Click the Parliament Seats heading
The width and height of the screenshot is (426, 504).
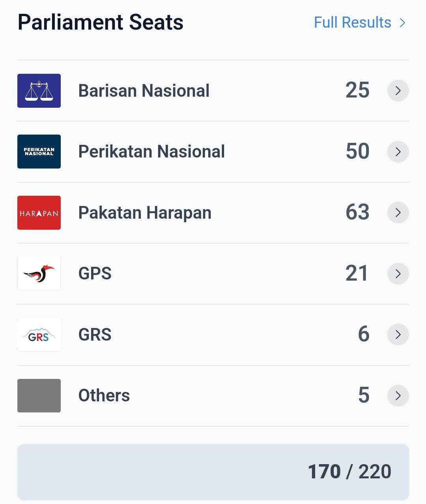click(101, 22)
